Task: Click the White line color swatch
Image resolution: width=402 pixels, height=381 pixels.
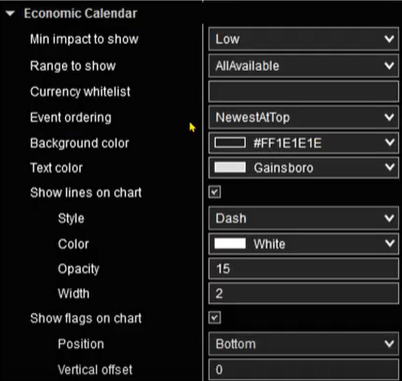Action: tap(230, 244)
